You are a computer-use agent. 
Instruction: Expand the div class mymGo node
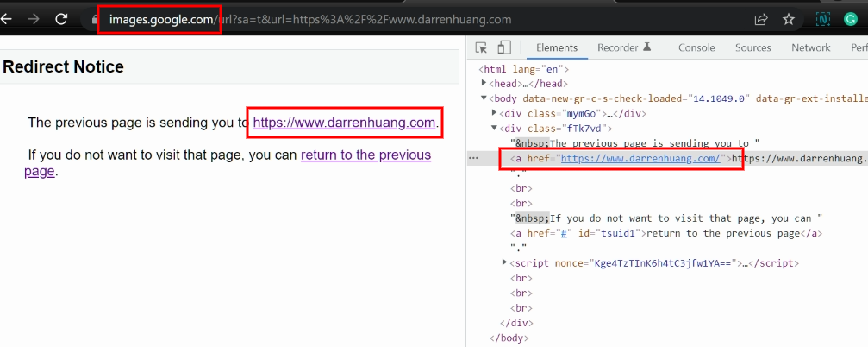(x=495, y=113)
